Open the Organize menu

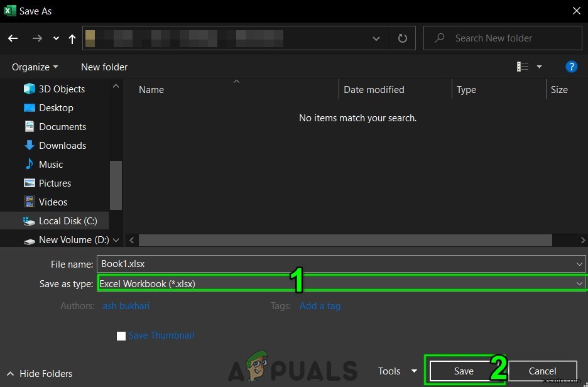coord(35,67)
